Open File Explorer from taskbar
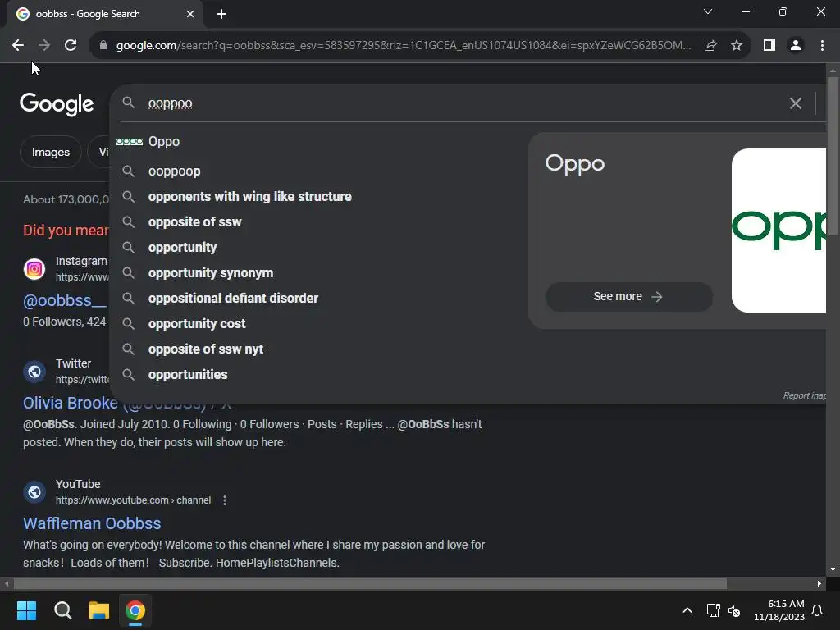 tap(99, 610)
